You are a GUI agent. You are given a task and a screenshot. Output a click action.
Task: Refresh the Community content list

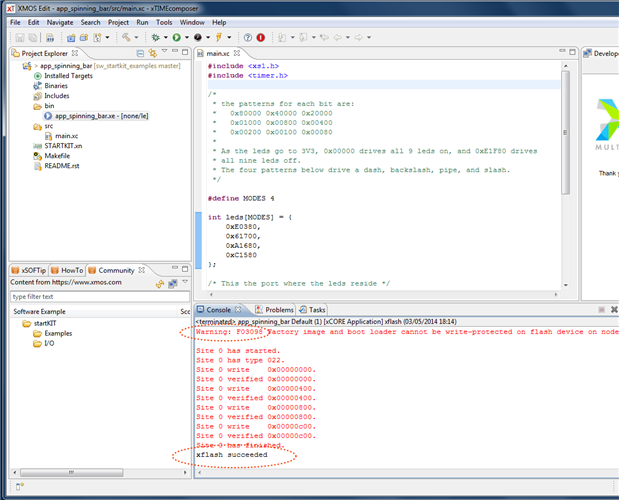pyautogui.click(x=159, y=284)
